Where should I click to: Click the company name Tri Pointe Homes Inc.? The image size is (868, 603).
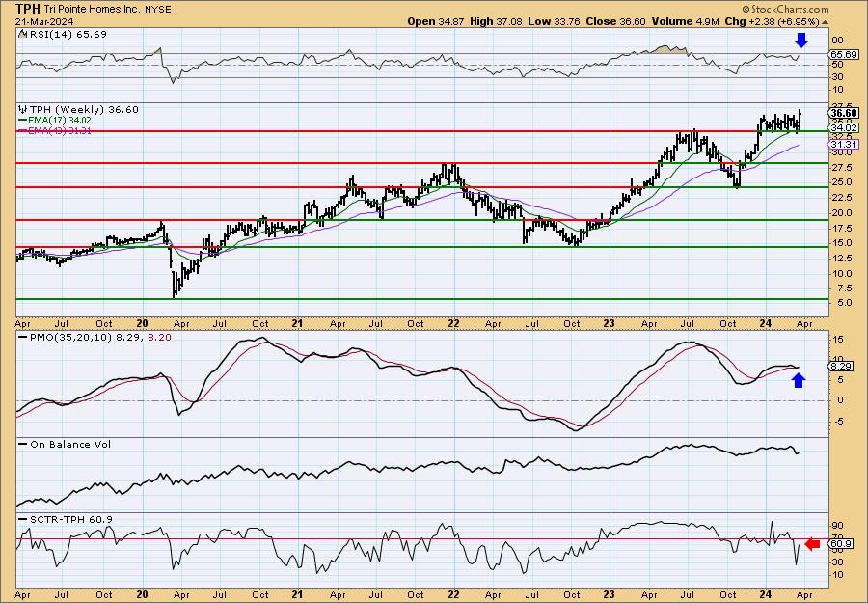(91, 10)
